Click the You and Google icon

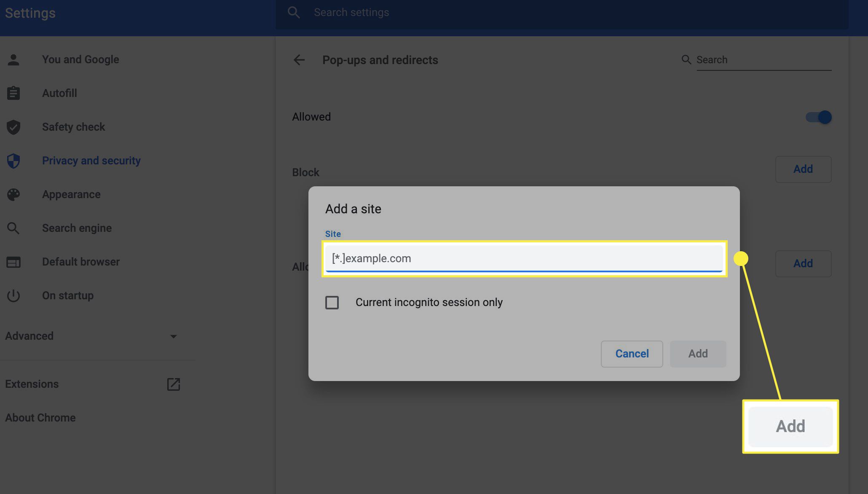(13, 59)
